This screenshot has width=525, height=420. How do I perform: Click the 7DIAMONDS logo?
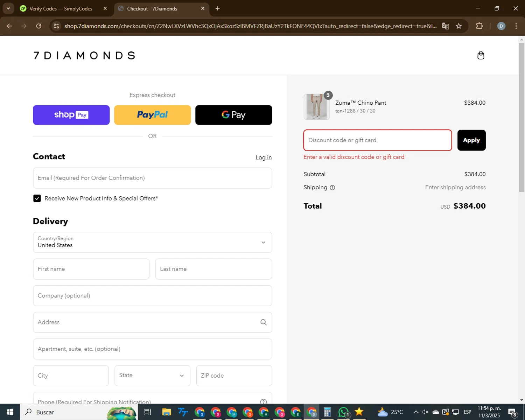tap(84, 55)
